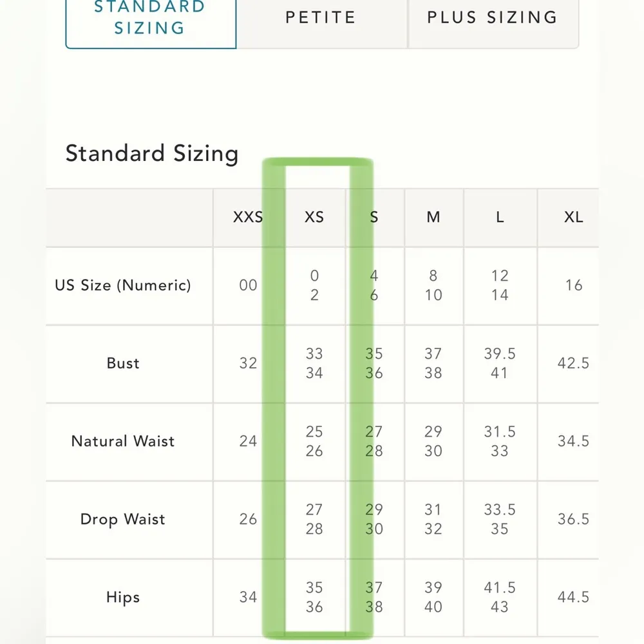The image size is (644, 644).
Task: Click the Hips row label
Action: (123, 597)
